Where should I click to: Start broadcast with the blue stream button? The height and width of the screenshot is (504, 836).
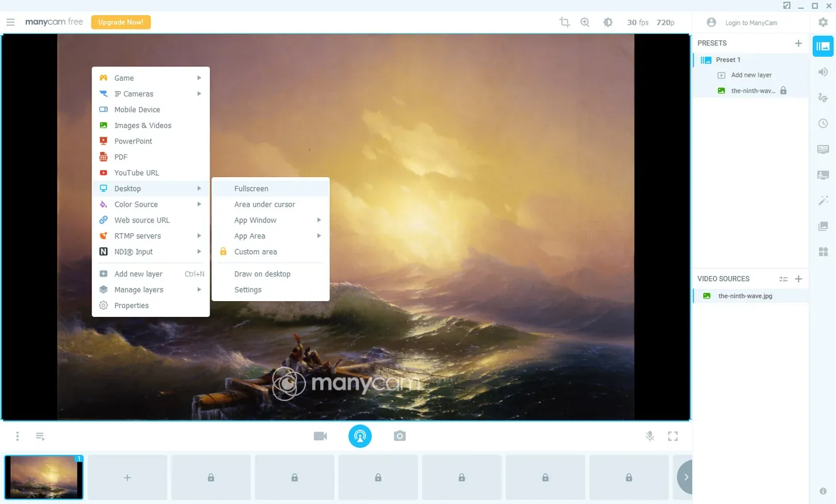360,436
